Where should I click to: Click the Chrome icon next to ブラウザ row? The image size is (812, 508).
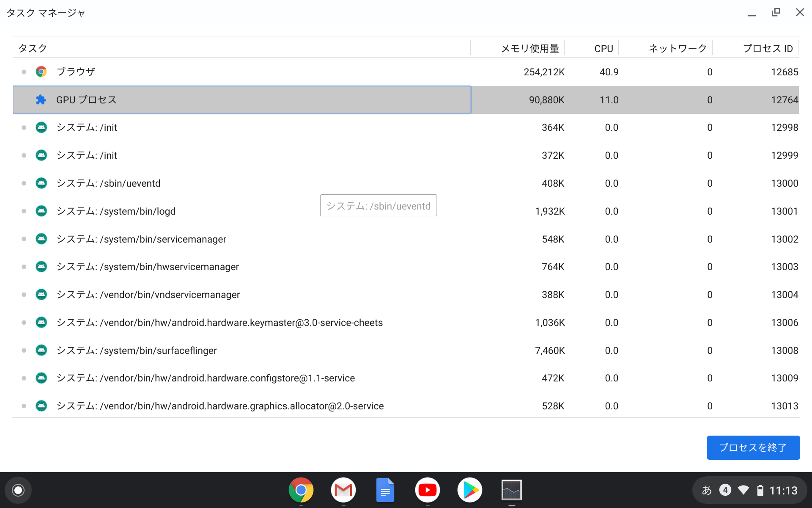tap(41, 72)
